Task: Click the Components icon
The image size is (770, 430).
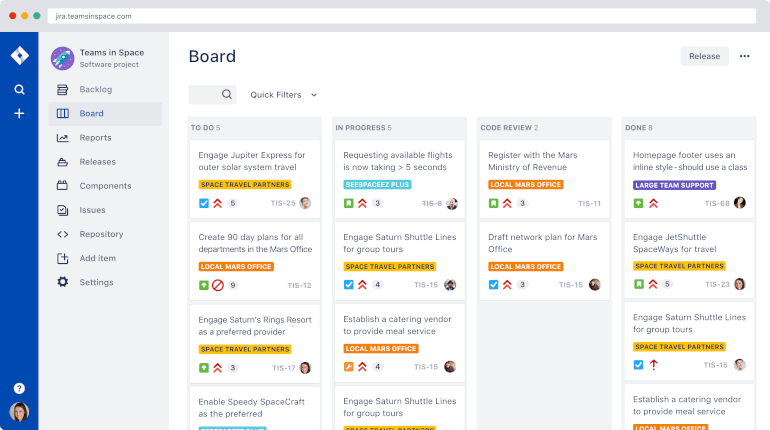Action: (62, 186)
